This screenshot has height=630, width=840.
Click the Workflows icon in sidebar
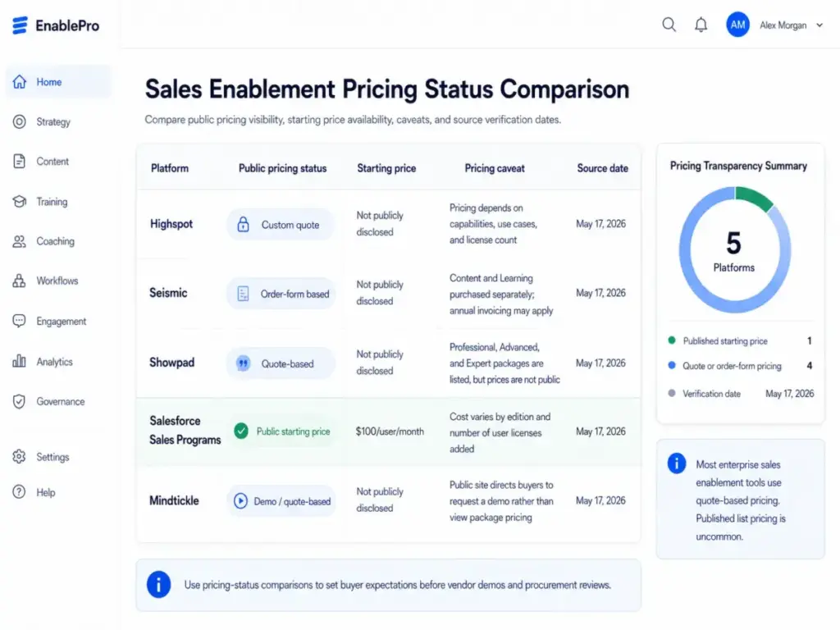click(20, 281)
